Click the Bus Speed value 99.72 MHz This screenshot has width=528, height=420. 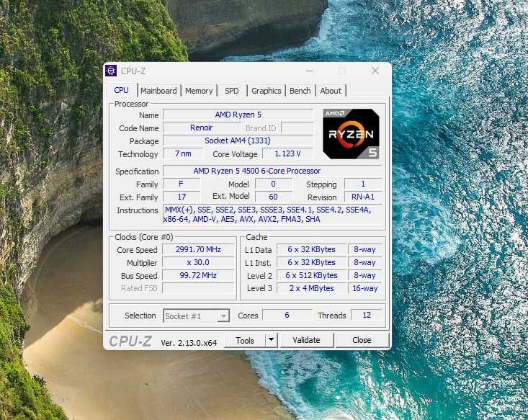198,275
